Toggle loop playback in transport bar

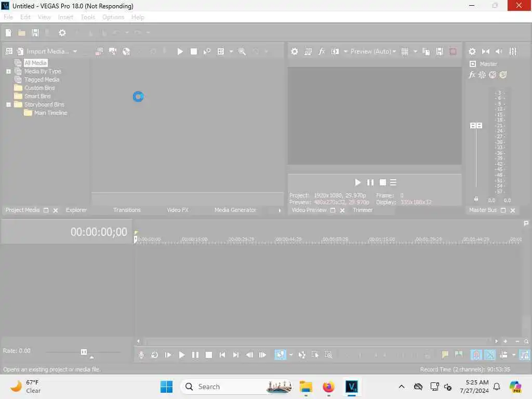point(155,355)
